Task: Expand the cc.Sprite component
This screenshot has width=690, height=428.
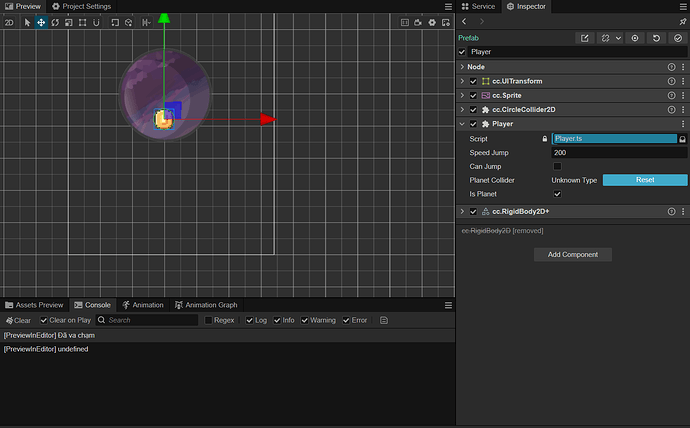Action: click(462, 95)
